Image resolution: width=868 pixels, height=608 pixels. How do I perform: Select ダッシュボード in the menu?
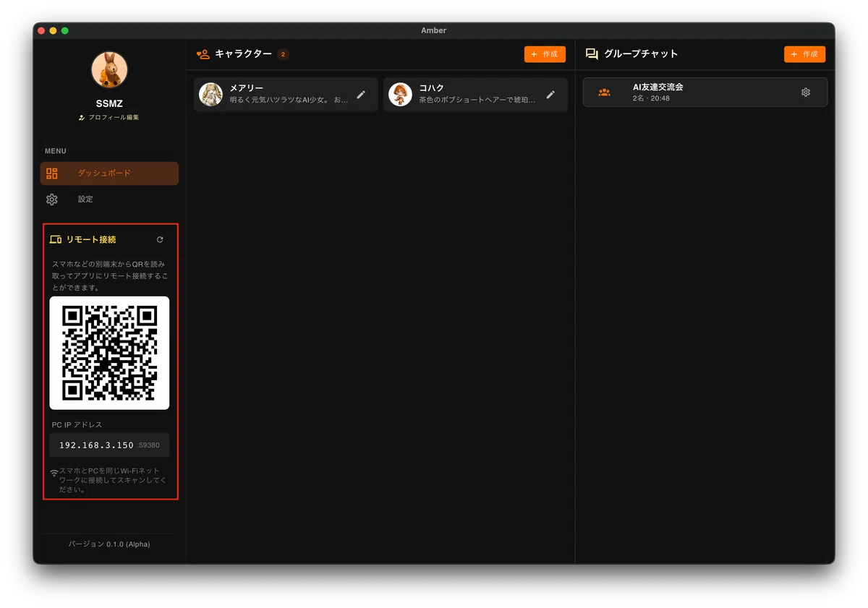tap(109, 174)
